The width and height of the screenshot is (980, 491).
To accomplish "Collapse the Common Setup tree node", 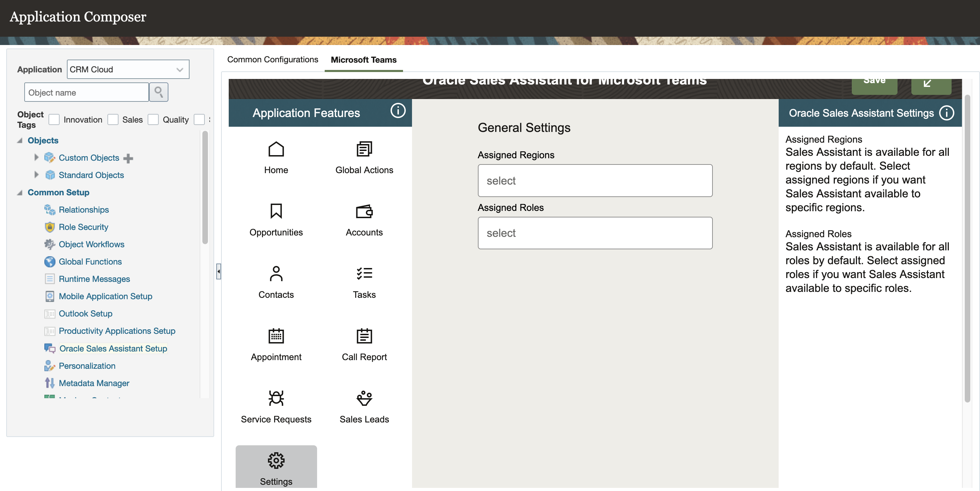I will pyautogui.click(x=20, y=193).
